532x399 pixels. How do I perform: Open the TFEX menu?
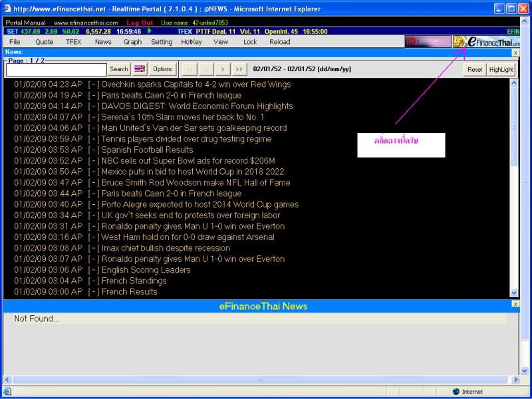point(73,42)
